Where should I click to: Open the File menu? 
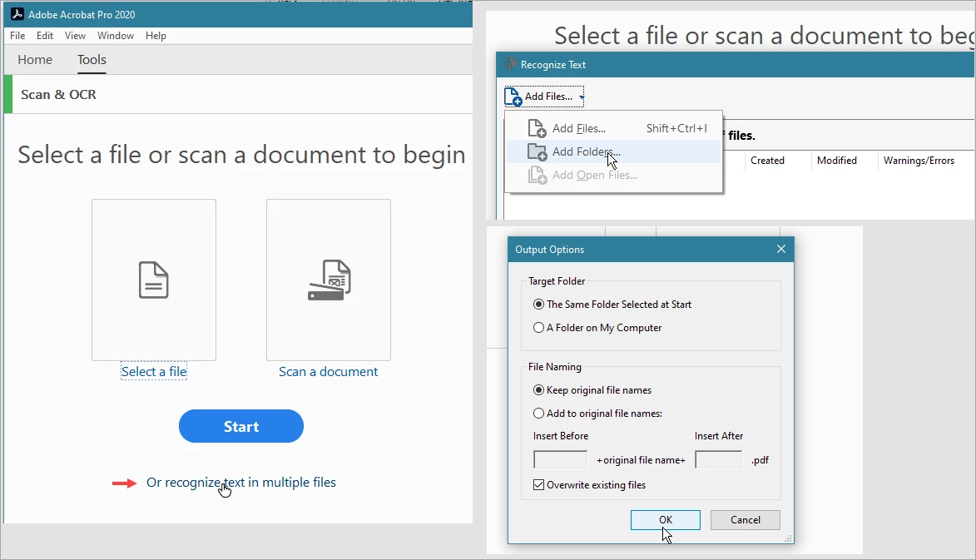pyautogui.click(x=17, y=36)
